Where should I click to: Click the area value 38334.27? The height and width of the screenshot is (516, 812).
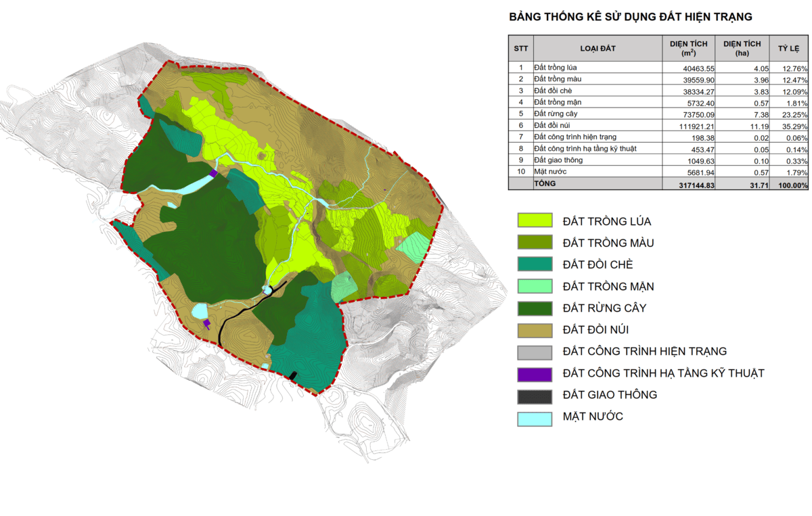[x=697, y=91]
